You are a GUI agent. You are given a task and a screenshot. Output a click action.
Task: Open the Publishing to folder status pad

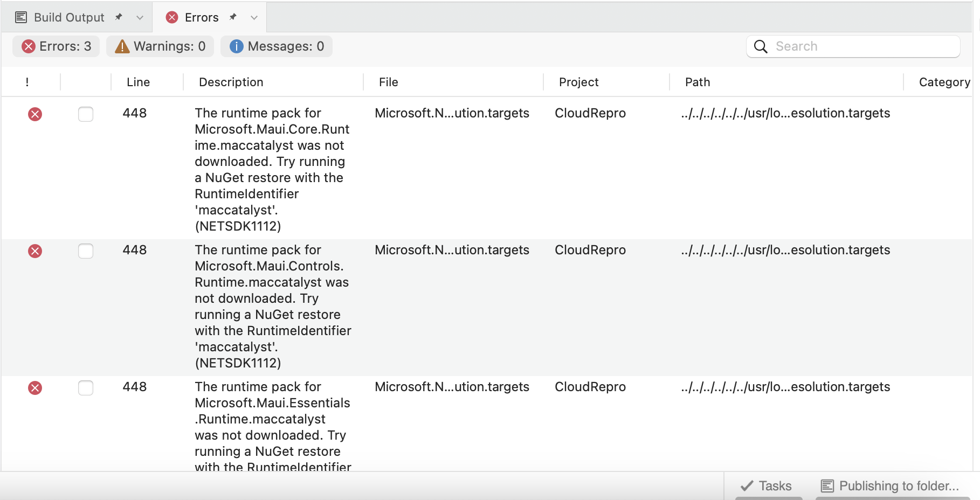pyautogui.click(x=890, y=486)
